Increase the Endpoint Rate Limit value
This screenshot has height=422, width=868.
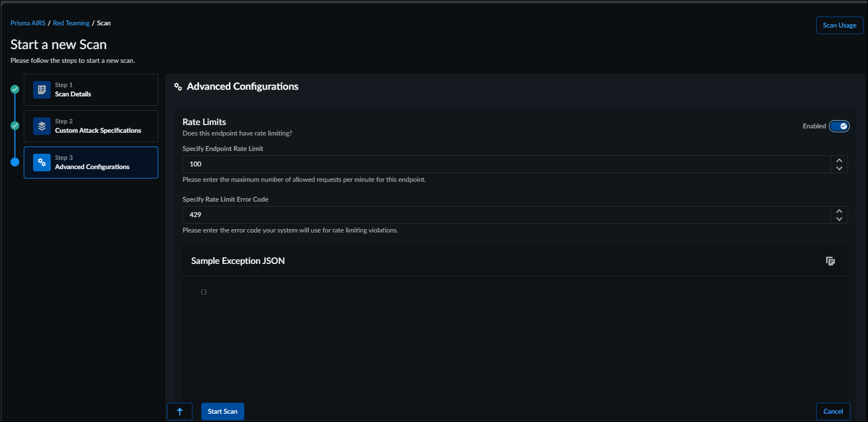(x=839, y=160)
